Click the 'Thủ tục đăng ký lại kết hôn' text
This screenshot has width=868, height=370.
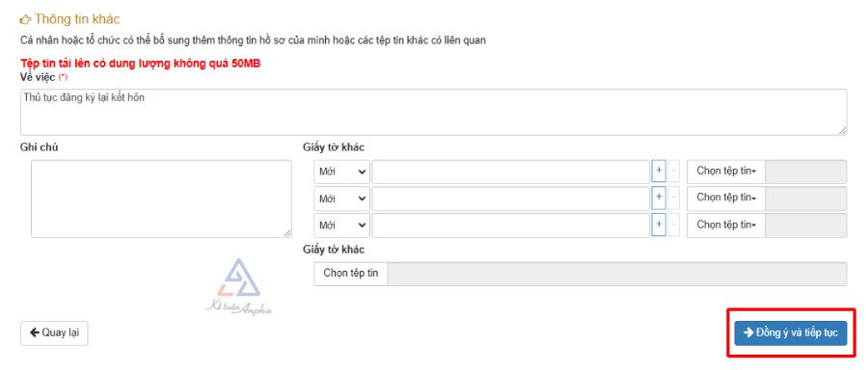click(84, 98)
